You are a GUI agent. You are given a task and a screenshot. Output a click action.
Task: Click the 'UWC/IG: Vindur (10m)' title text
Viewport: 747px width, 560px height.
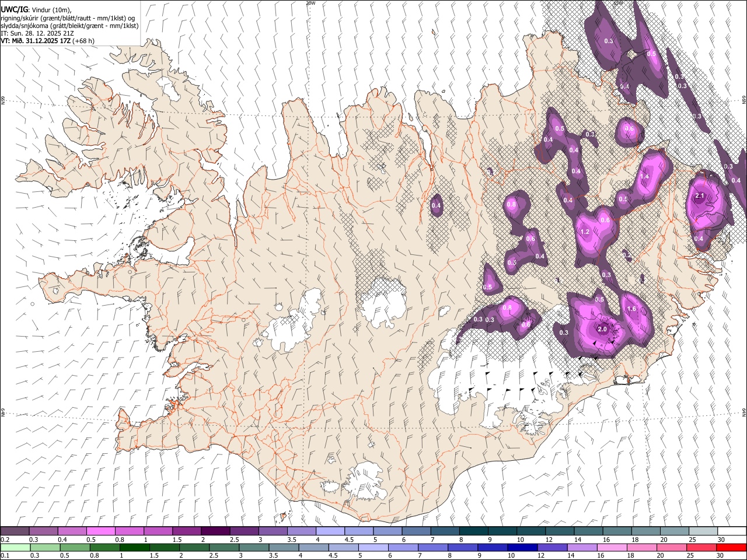point(36,9)
